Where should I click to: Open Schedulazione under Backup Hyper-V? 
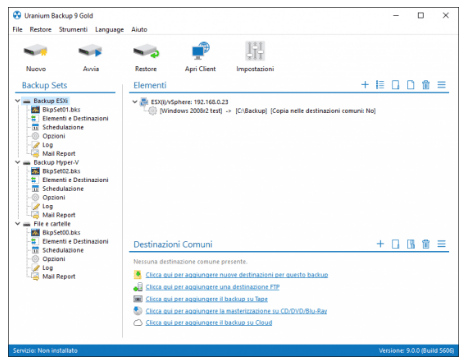click(63, 189)
